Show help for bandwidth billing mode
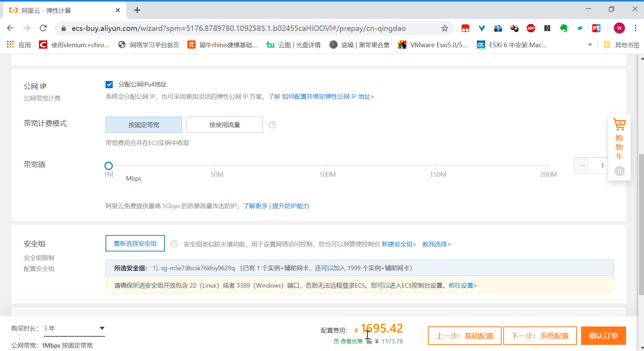This screenshot has width=644, height=351. [272, 125]
